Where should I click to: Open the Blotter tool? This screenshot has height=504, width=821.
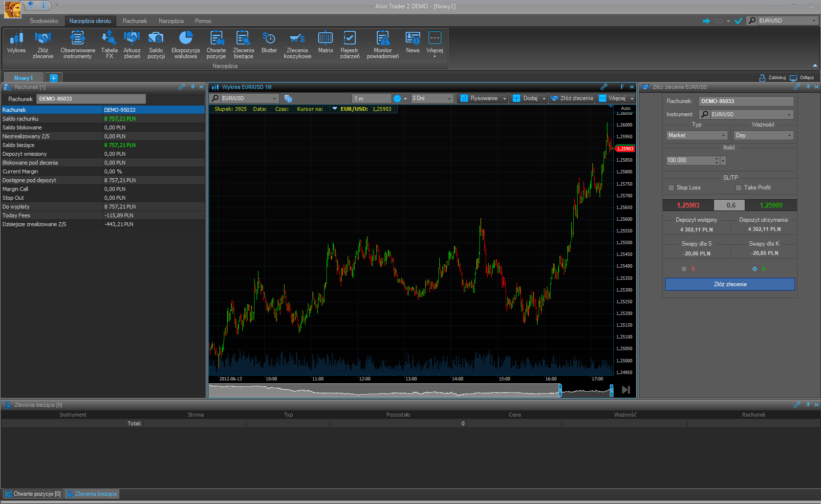[x=269, y=42]
